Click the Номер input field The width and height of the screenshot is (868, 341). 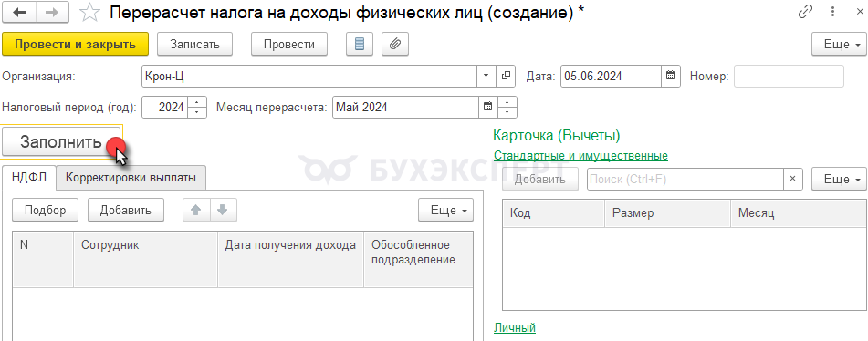click(x=789, y=77)
